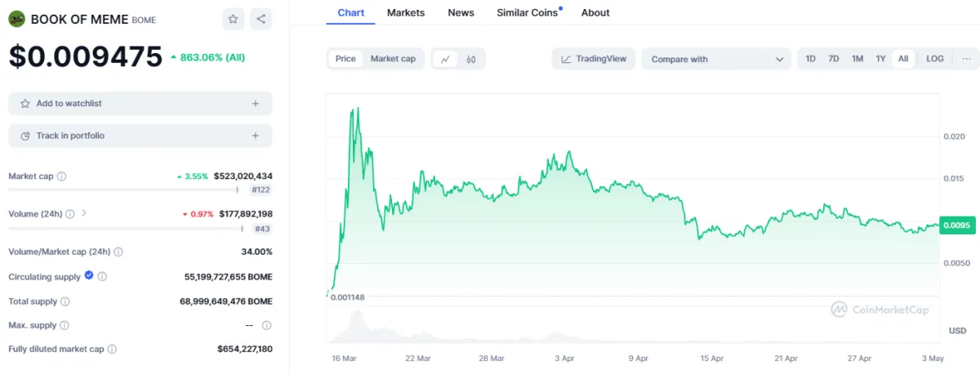
Task: Switch to the Markets tab
Action: [x=406, y=12]
